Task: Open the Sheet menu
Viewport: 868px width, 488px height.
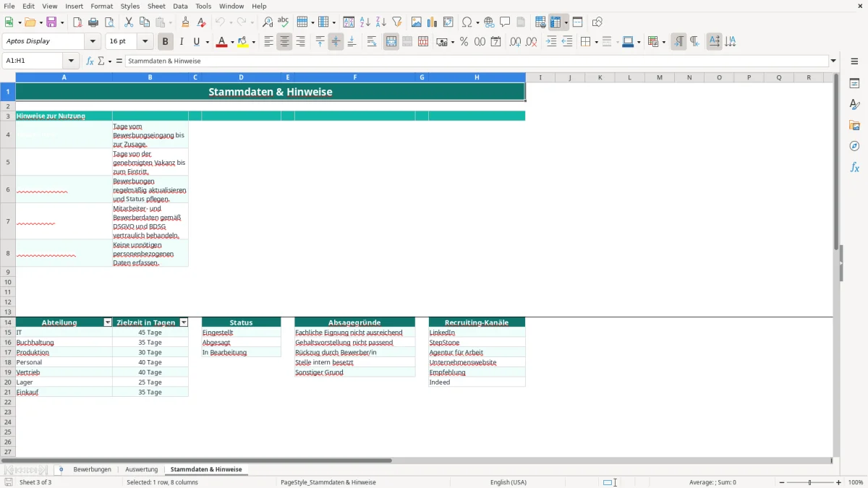Action: (156, 6)
